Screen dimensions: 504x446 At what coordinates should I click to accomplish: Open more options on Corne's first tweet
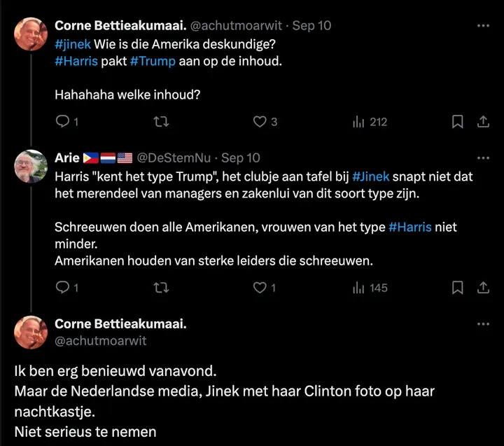[x=483, y=26]
